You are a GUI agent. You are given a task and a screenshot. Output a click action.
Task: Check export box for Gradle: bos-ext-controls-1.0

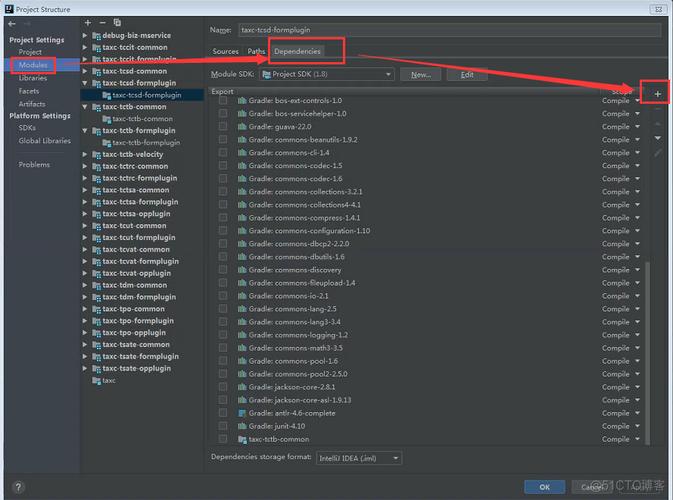223,100
